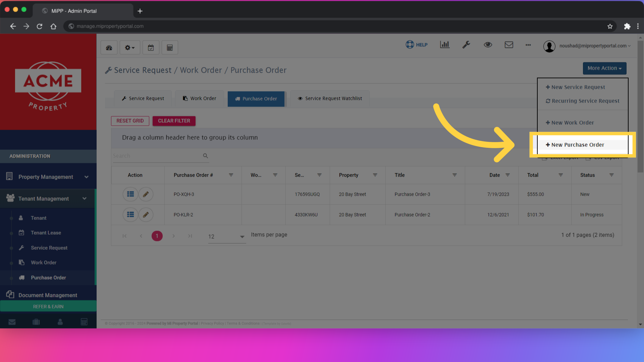
Task: Open filter for Wo... column
Action: pos(275,175)
